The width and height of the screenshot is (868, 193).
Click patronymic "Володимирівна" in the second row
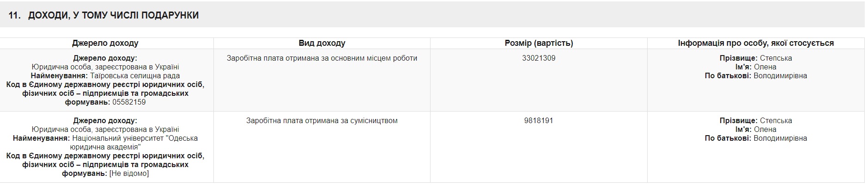click(x=780, y=138)
